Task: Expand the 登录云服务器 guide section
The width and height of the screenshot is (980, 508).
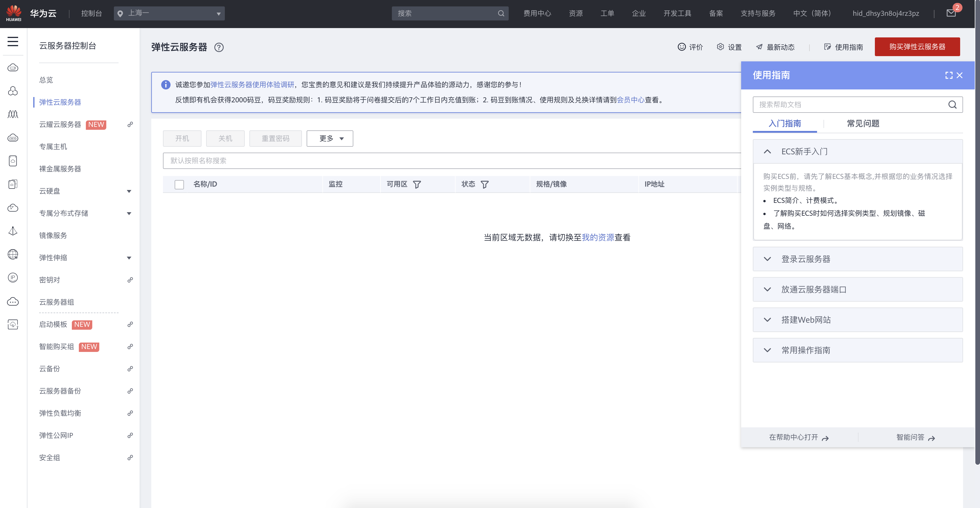Action: 857,259
